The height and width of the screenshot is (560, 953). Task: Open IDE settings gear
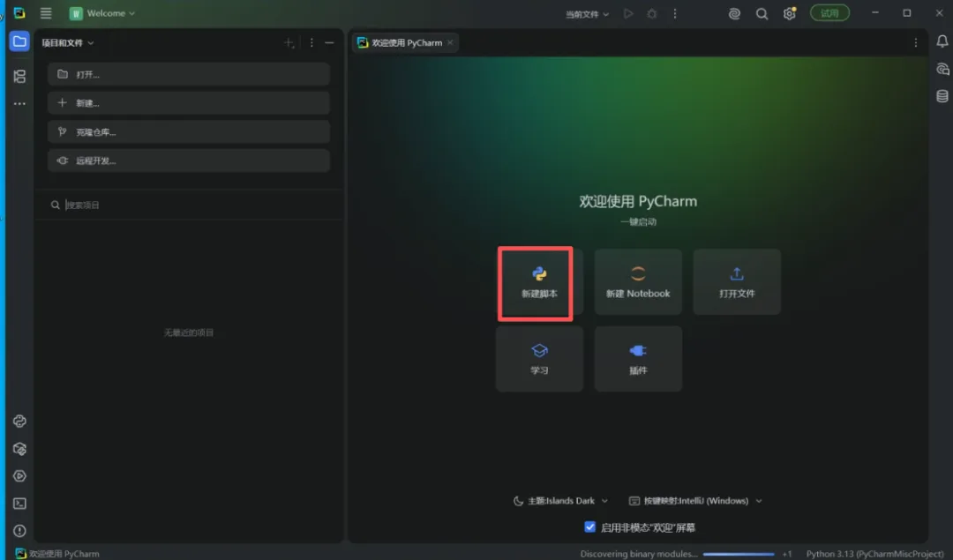[790, 13]
